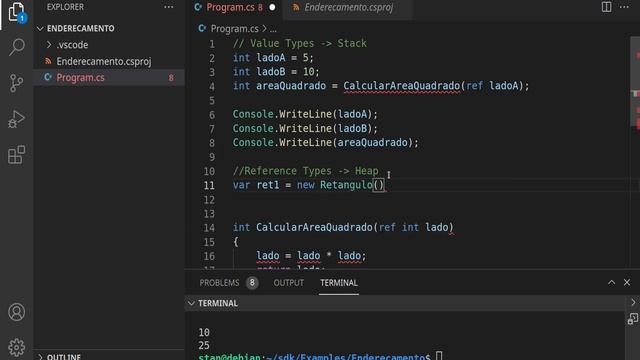Image resolution: width=640 pixels, height=360 pixels.
Task: Click Program.cs breadcrumb segment
Action: click(x=235, y=29)
